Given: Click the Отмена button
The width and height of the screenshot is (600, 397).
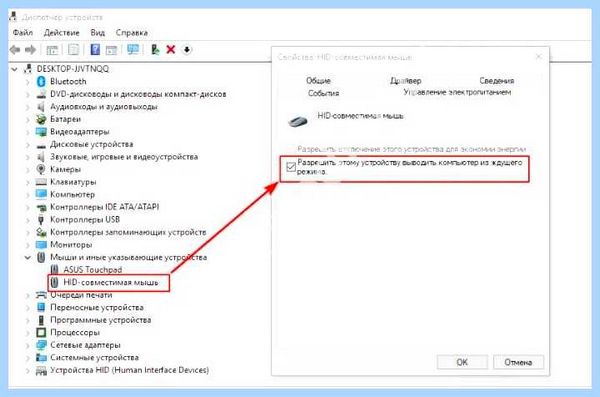Looking at the screenshot, I should pyautogui.click(x=518, y=362).
